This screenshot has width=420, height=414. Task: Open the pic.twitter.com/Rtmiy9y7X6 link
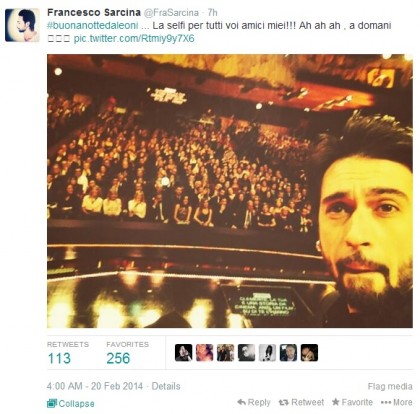click(x=134, y=38)
